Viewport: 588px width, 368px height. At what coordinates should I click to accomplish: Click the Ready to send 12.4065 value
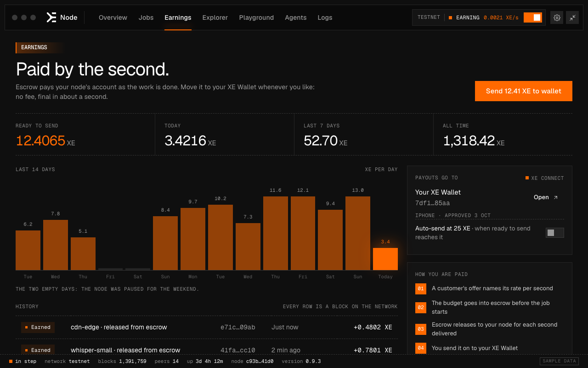tap(40, 140)
